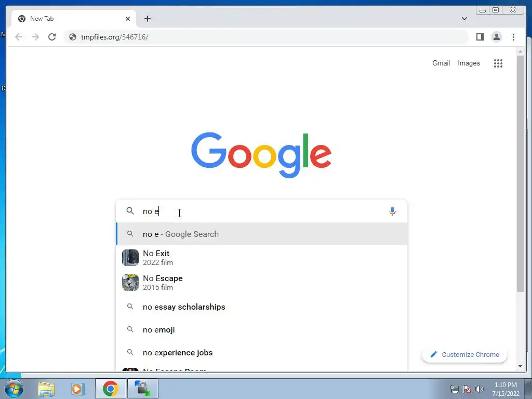Screen dimensions: 532x399
Task: Open the Action Center flag icon
Action: [x=467, y=389]
